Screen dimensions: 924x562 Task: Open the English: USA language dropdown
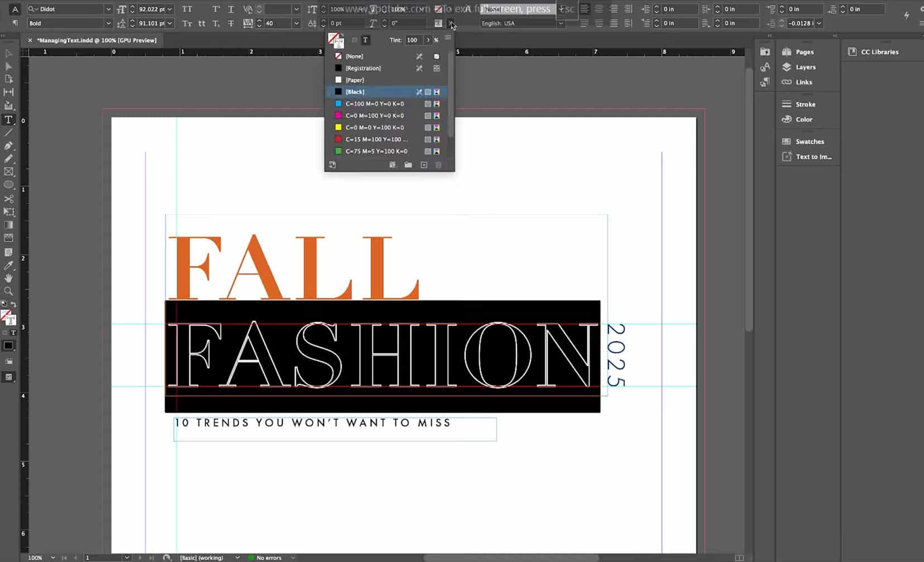point(561,23)
